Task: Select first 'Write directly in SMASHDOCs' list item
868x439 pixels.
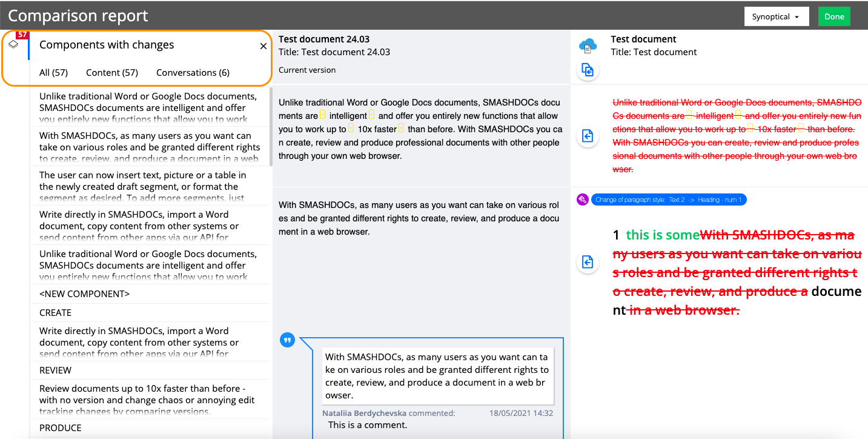Action: (150, 224)
